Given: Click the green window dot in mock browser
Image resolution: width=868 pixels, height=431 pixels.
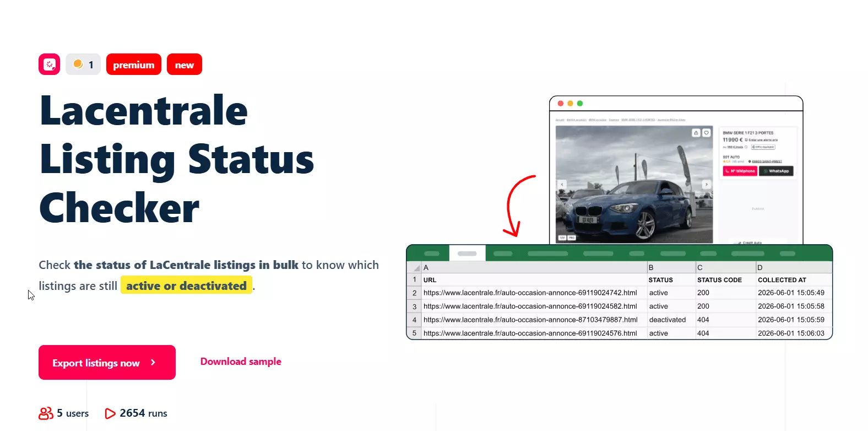Looking at the screenshot, I should 579,103.
